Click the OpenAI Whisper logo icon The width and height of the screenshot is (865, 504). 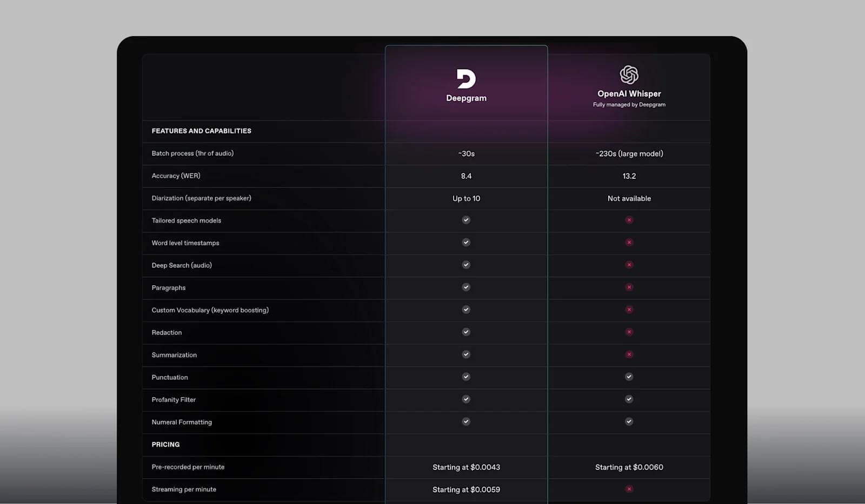629,75
